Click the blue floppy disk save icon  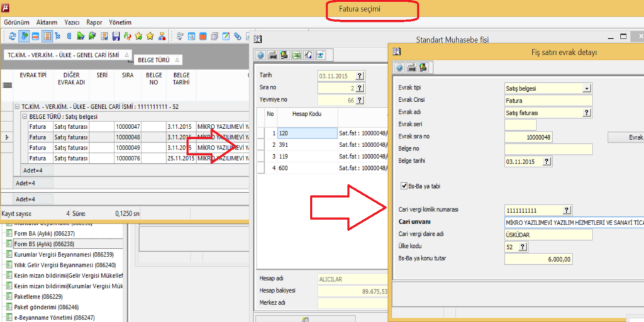116,36
